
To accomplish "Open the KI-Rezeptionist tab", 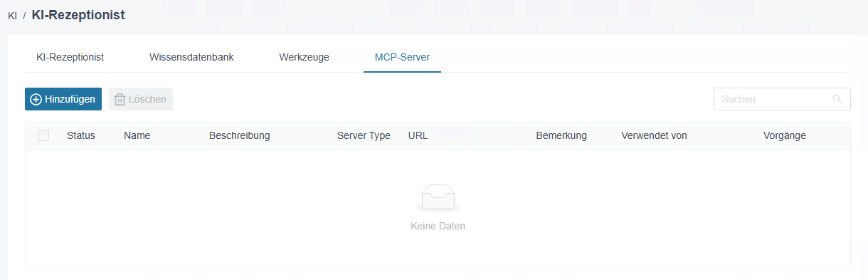I will pos(70,57).
